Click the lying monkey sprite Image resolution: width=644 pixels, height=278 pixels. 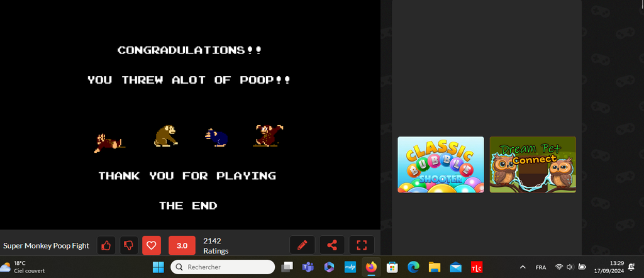click(109, 143)
